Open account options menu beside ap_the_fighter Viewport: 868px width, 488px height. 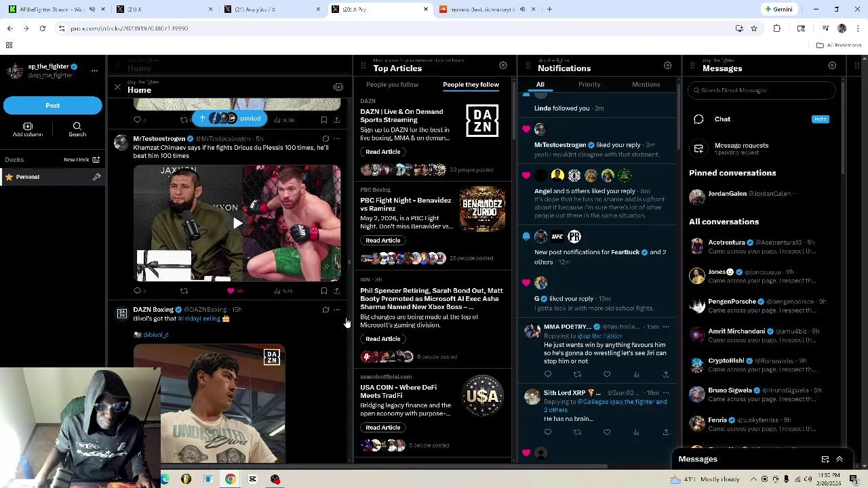tap(94, 70)
